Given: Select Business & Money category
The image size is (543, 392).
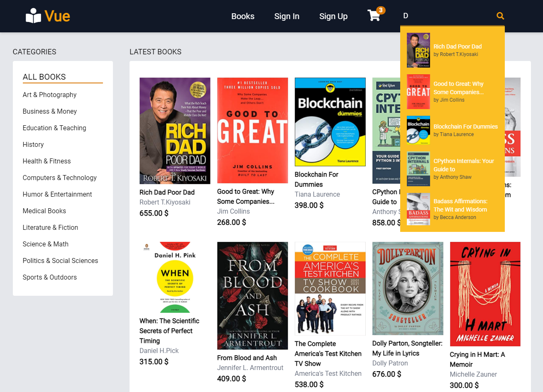Looking at the screenshot, I should pos(50,111).
